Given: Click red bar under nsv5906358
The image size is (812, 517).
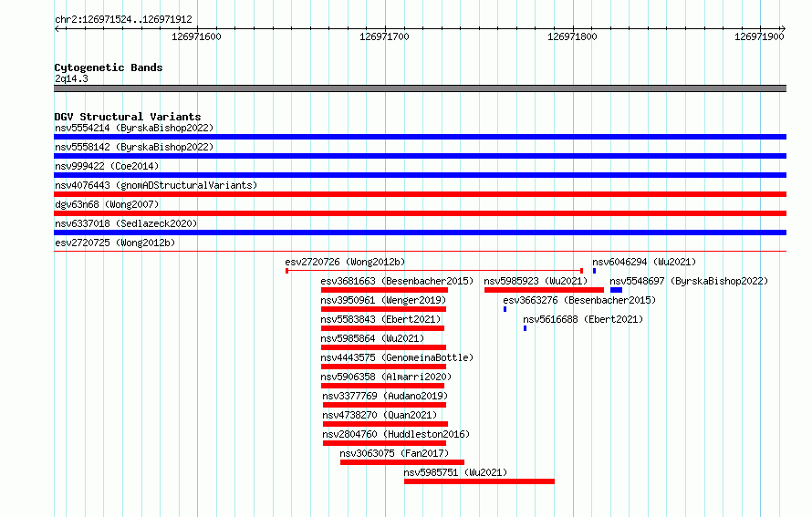Looking at the screenshot, I should pos(382,386).
